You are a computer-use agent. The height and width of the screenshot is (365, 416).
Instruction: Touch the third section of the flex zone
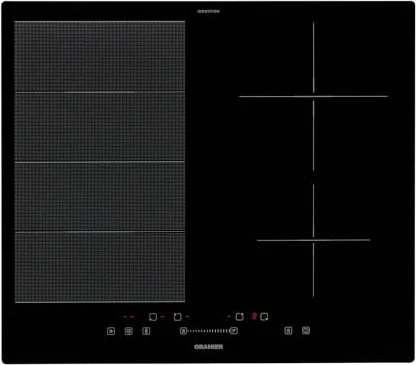[x=100, y=197]
